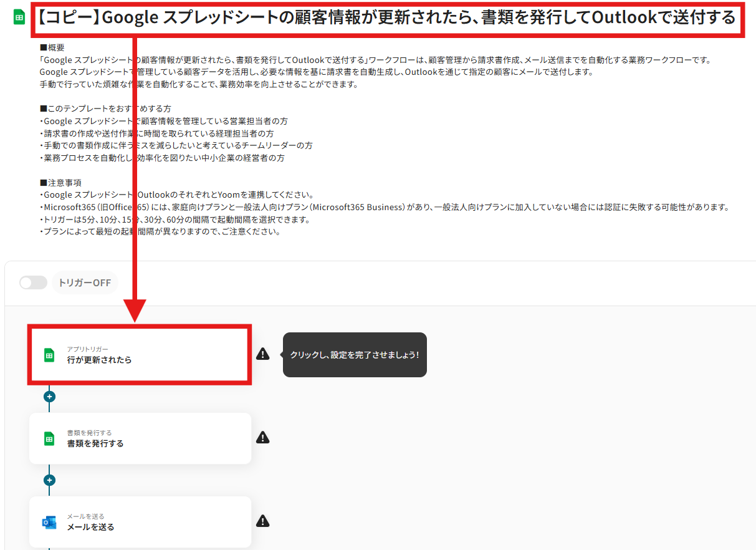Click the warning icon next to 行が更新されたら
This screenshot has width=756, height=550.
tap(263, 354)
